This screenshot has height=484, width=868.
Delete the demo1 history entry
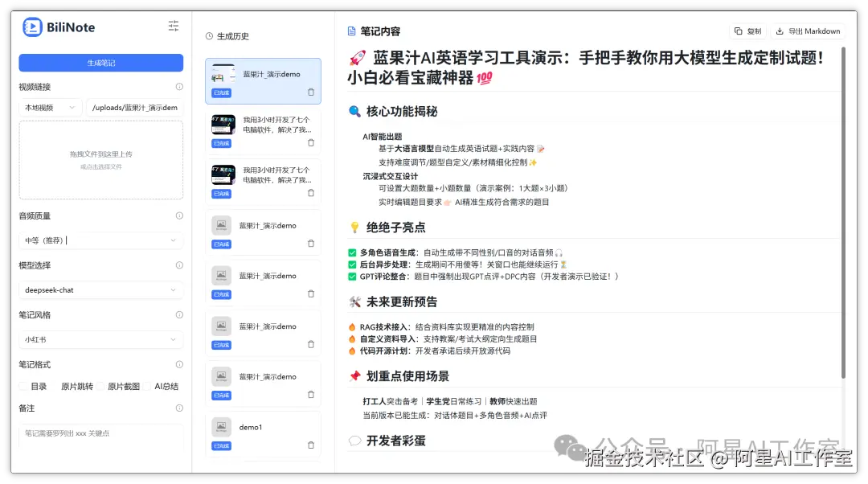coord(311,445)
